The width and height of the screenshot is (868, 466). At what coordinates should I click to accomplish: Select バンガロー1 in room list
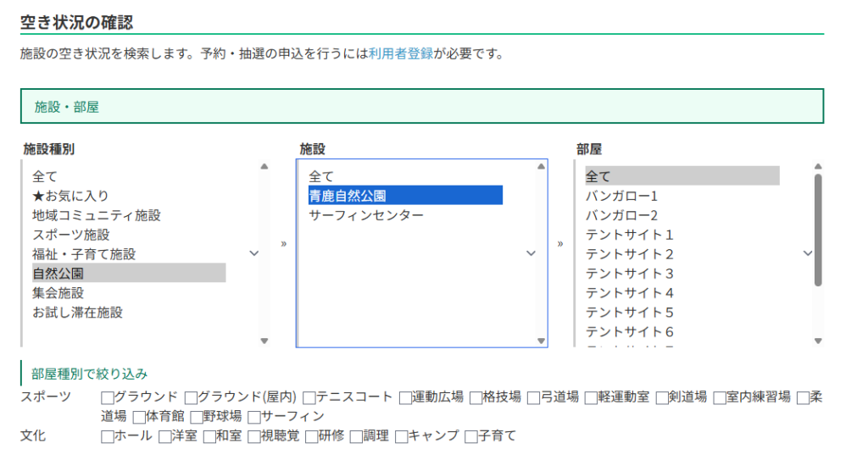(621, 196)
